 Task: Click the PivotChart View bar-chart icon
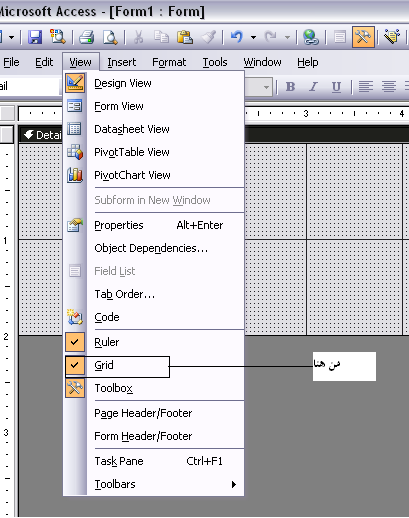click(75, 175)
